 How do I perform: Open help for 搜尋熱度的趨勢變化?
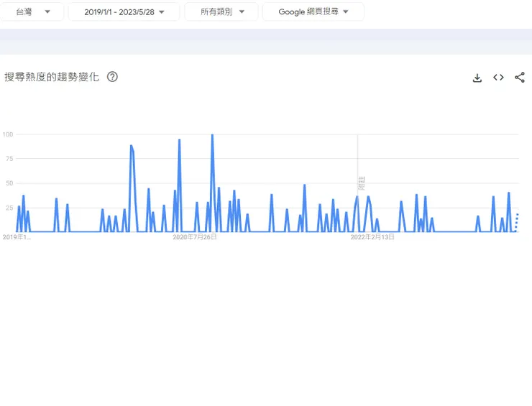(x=112, y=77)
